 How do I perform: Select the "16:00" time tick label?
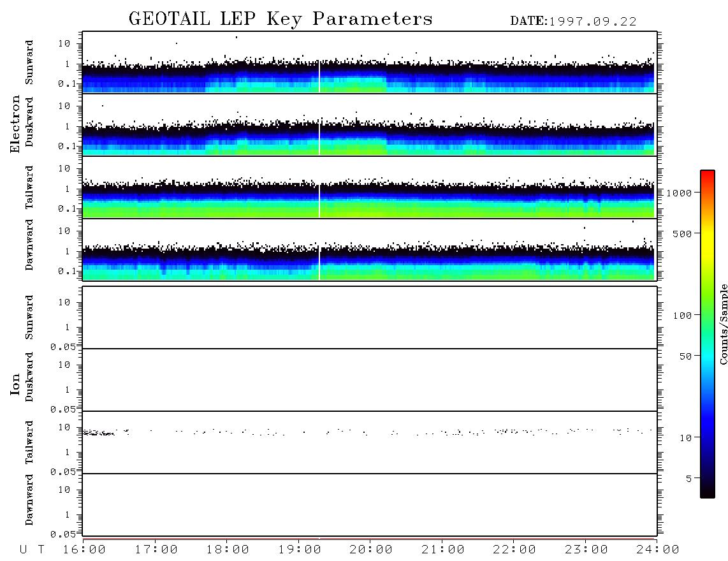pos(84,550)
